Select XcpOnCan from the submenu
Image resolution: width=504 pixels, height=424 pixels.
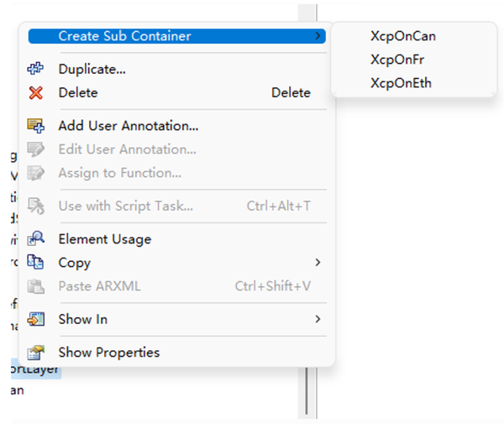coord(402,36)
